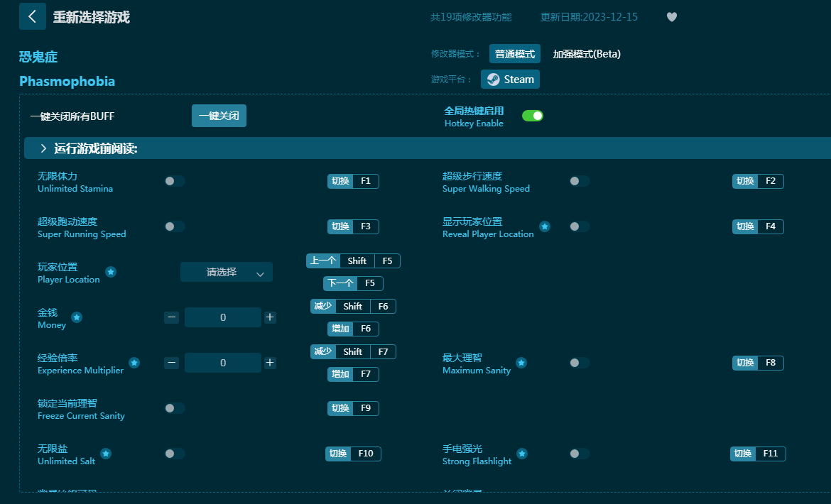Enable Reveal Player Location switch
831x504 pixels.
tap(580, 226)
